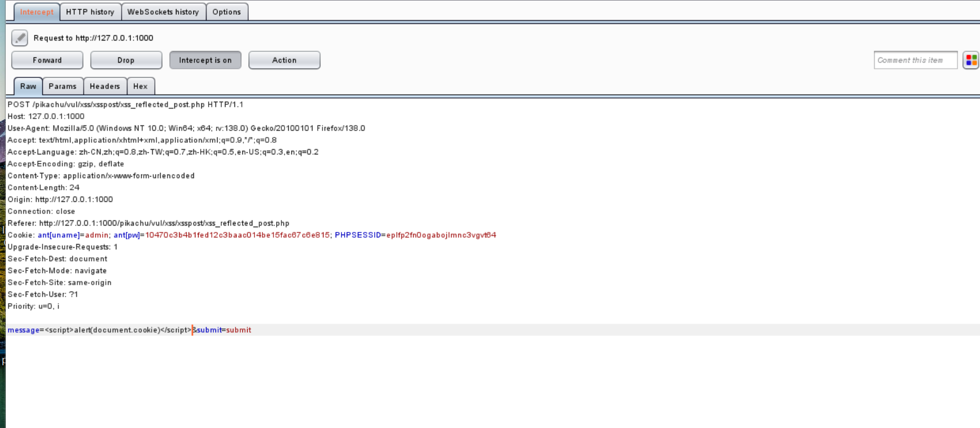
Task: Click the Comment this item field
Action: pos(915,60)
